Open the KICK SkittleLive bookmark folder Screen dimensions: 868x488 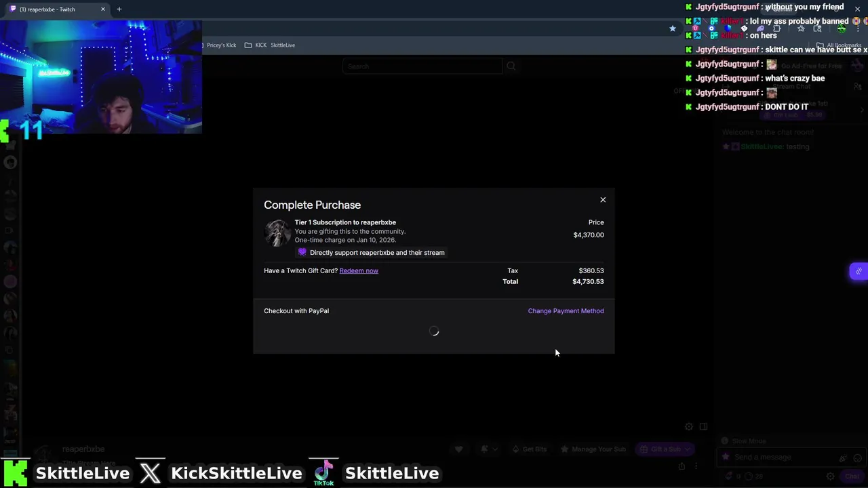point(270,45)
